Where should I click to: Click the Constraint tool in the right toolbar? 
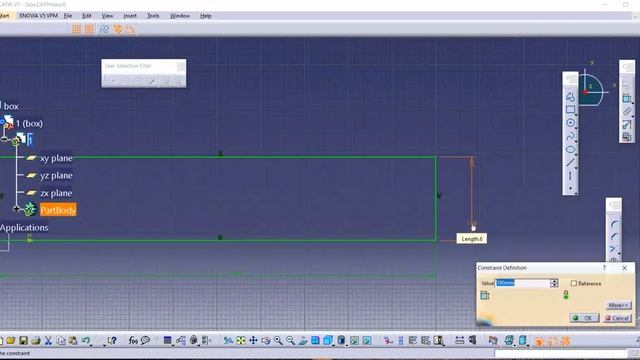627,98
